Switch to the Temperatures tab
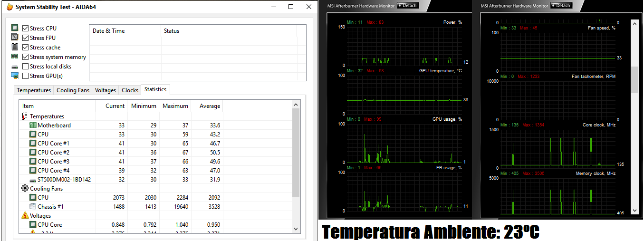Image resolution: width=644 pixels, height=241 pixels. [34, 90]
